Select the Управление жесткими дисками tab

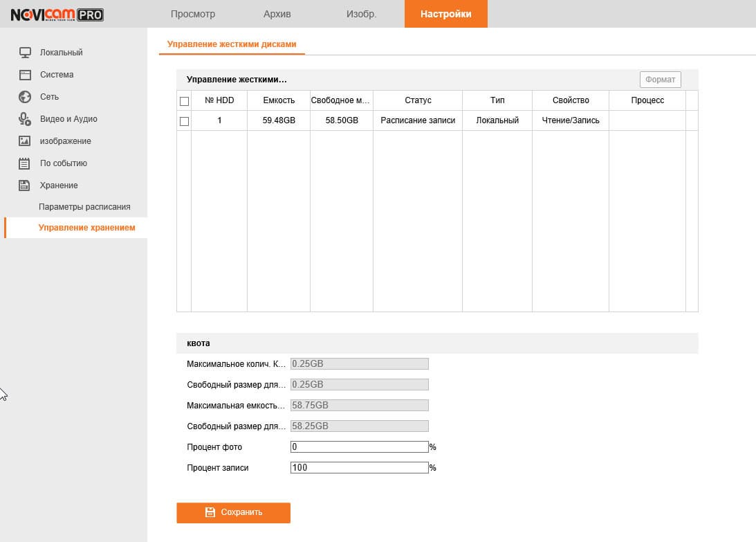pyautogui.click(x=232, y=44)
